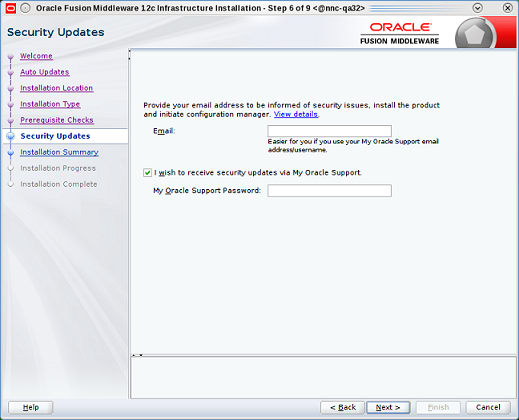Minimize the installer window via down-arrow button
The image size is (519, 420).
(x=478, y=8)
